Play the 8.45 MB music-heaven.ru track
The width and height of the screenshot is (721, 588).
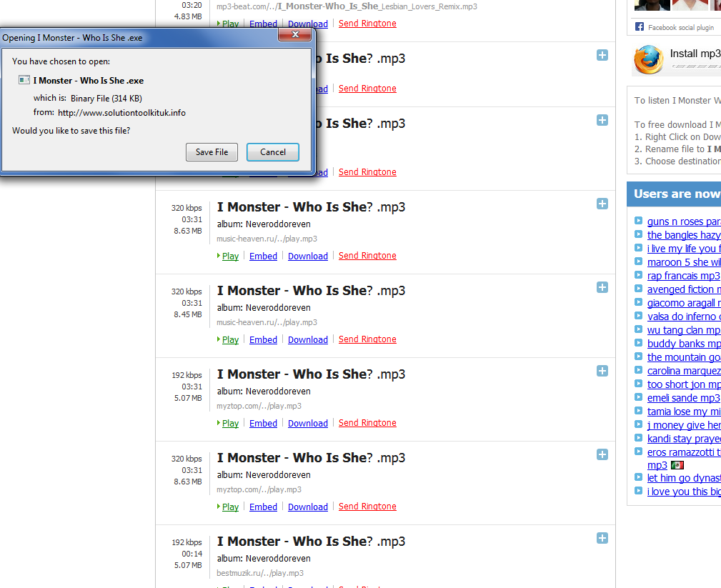[x=230, y=340]
